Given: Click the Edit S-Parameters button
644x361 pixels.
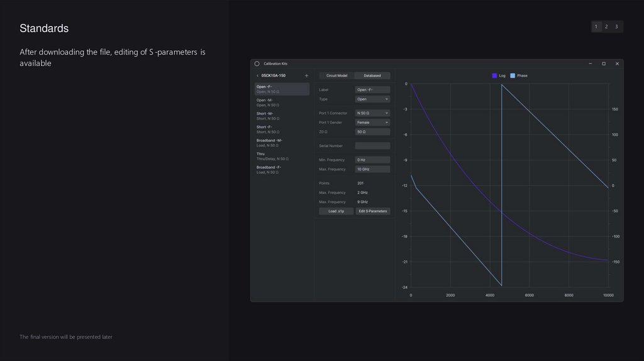Looking at the screenshot, I should [372, 211].
